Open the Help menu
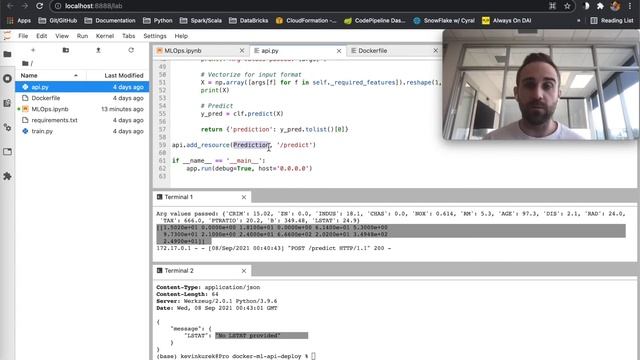The image size is (640, 360). tap(181, 36)
